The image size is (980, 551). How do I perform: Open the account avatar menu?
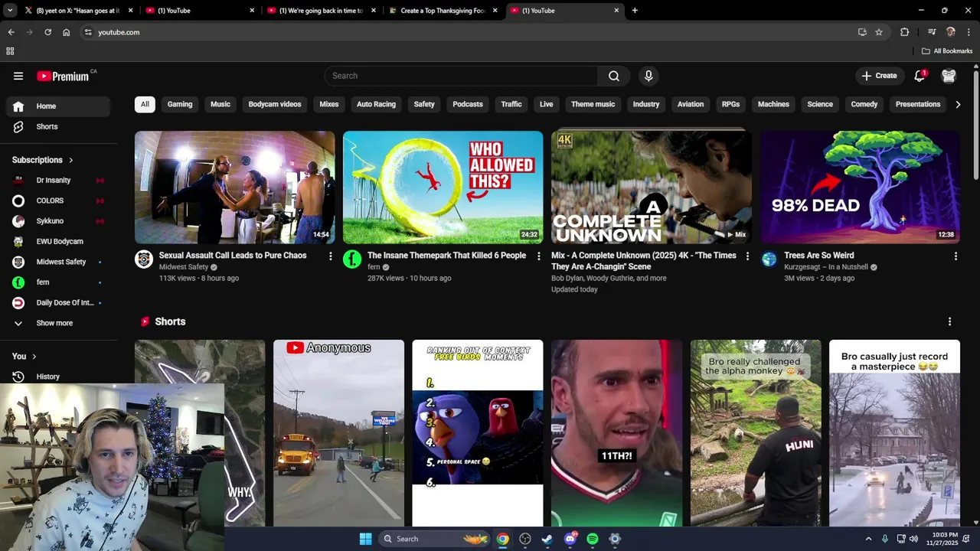coord(949,76)
